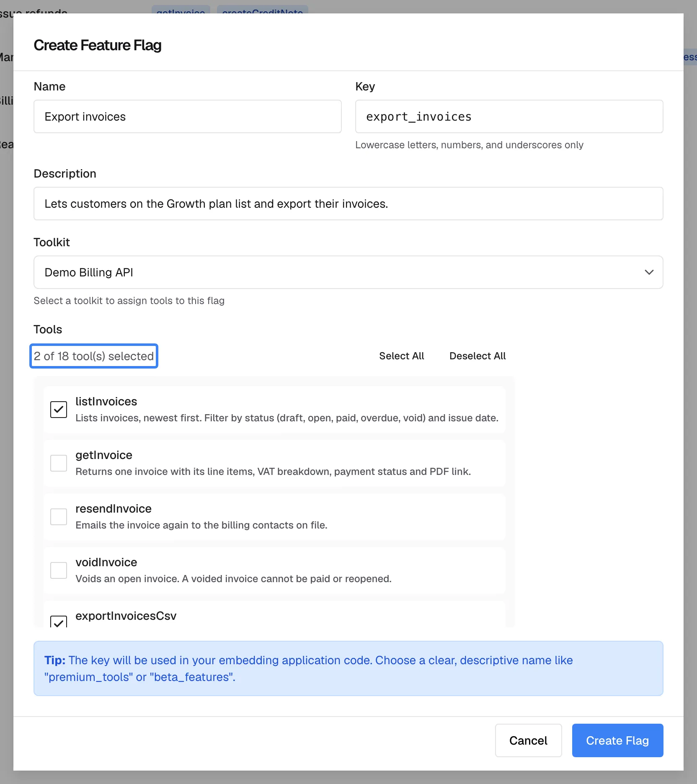The width and height of the screenshot is (697, 784).
Task: Click the Description field label
Action: [x=65, y=173]
